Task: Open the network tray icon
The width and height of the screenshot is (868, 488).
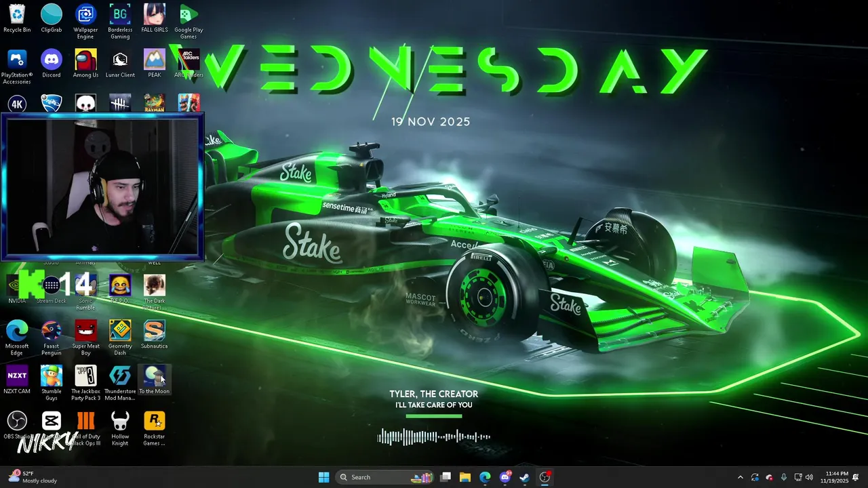Action: click(x=798, y=477)
